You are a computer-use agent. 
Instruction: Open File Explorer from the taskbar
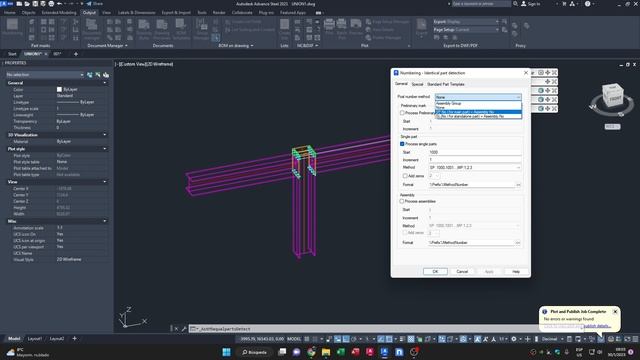tap(326, 352)
